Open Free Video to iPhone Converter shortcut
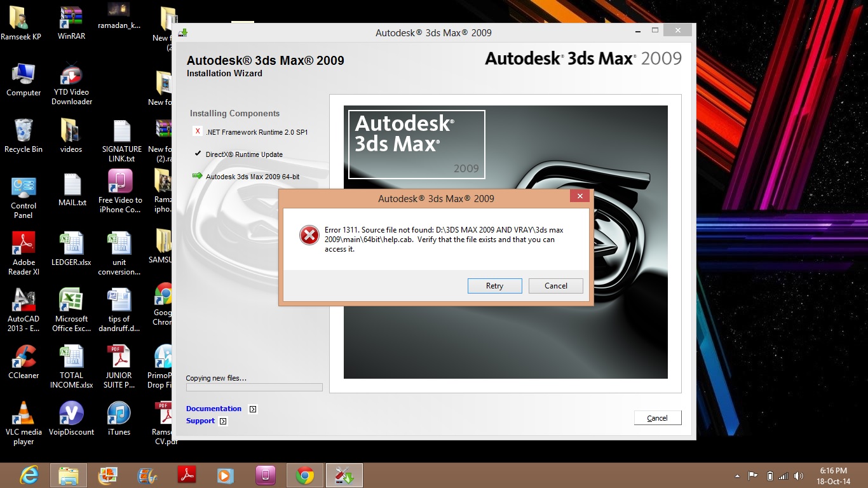 [120, 191]
